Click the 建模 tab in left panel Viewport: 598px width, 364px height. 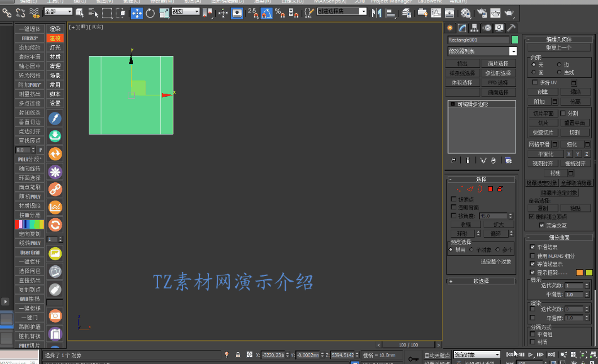[x=55, y=38]
